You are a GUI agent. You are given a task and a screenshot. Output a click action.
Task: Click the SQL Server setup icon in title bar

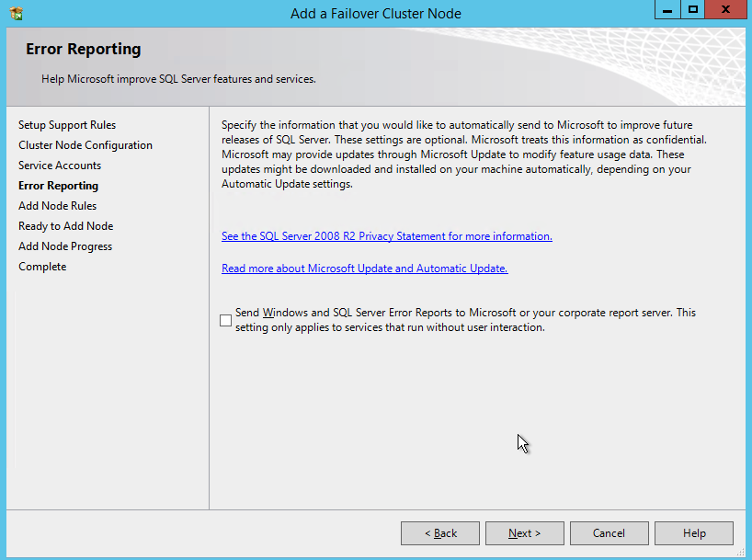pos(15,14)
